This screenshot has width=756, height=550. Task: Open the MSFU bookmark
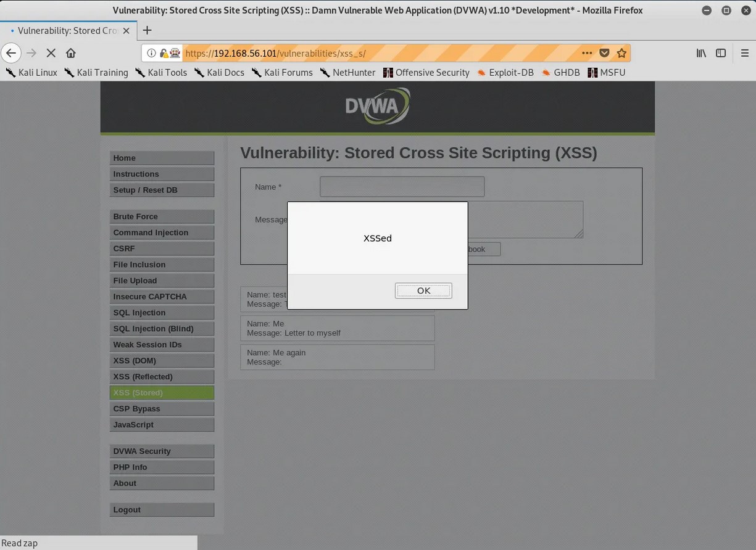[x=607, y=72]
